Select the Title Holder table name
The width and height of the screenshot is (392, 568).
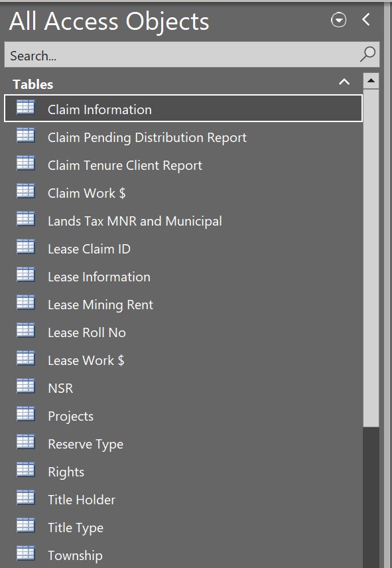(82, 500)
